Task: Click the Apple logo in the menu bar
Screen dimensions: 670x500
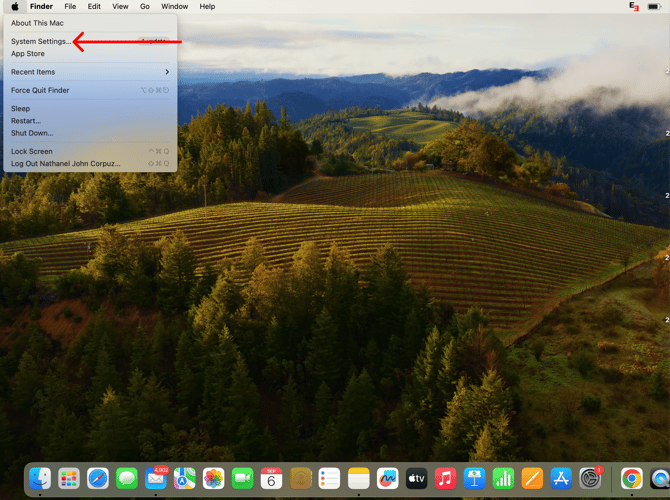Action: (15, 6)
